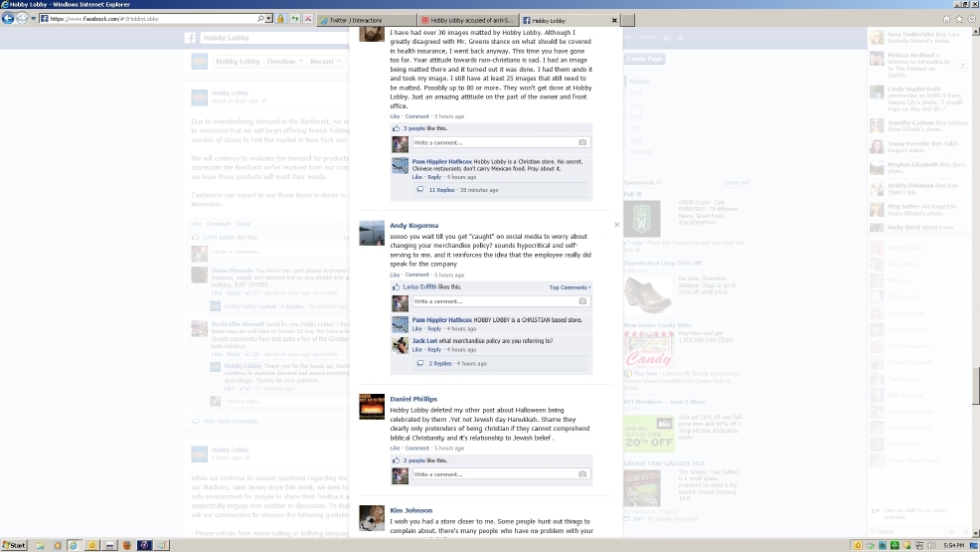Click View more comments on background post
Screen dimensions: 980x552
click(230, 422)
